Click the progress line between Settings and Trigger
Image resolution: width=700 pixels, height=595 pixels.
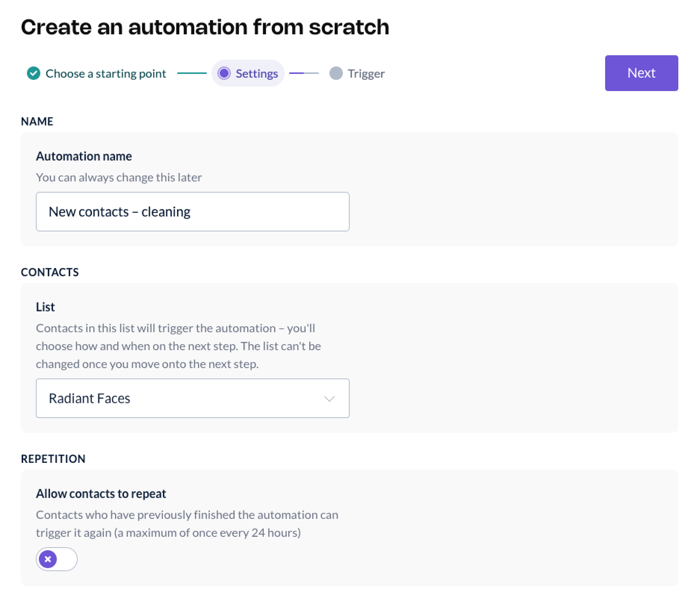click(304, 74)
